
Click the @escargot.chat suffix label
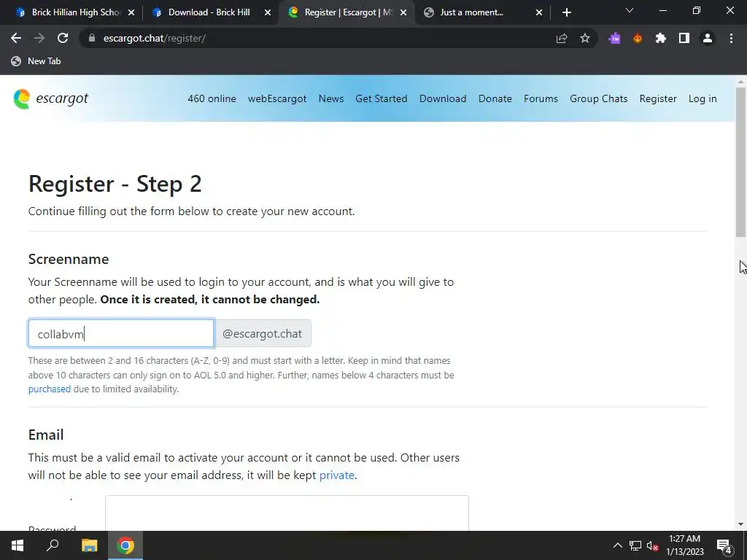[x=263, y=333]
